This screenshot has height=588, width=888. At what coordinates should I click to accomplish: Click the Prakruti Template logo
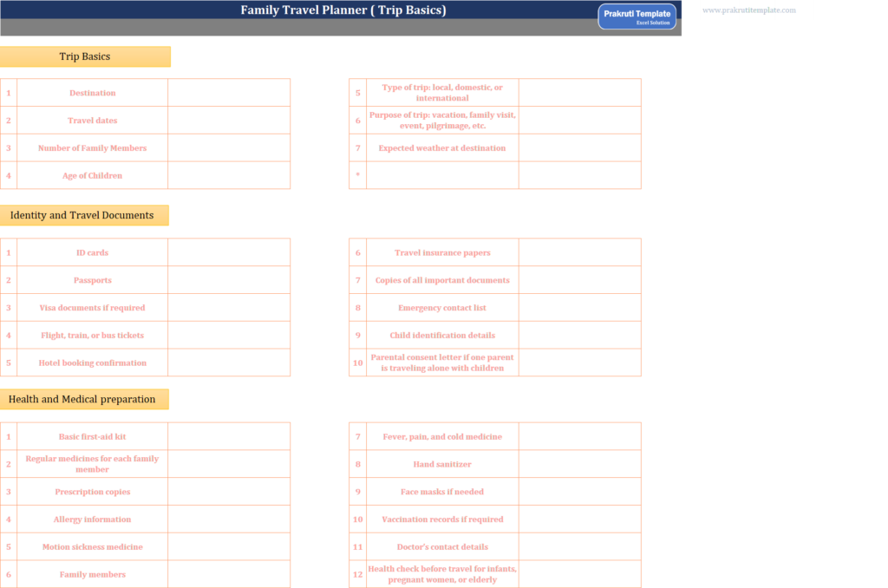[637, 16]
